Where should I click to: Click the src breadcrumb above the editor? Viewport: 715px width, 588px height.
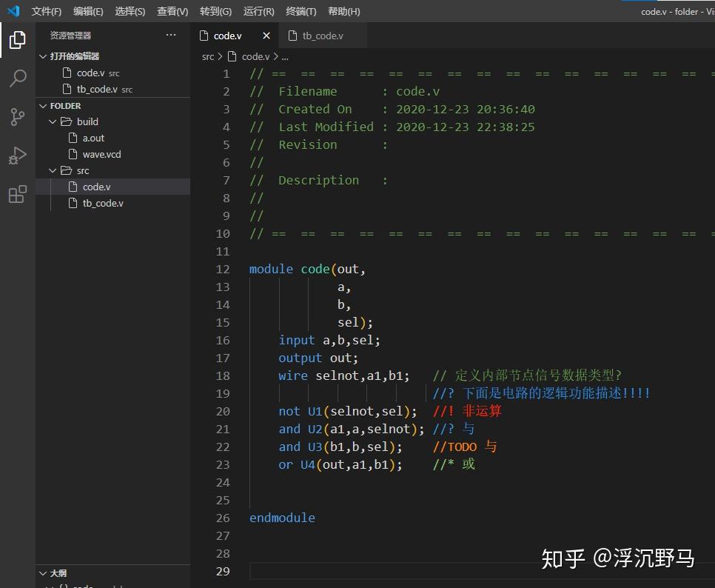coord(208,56)
